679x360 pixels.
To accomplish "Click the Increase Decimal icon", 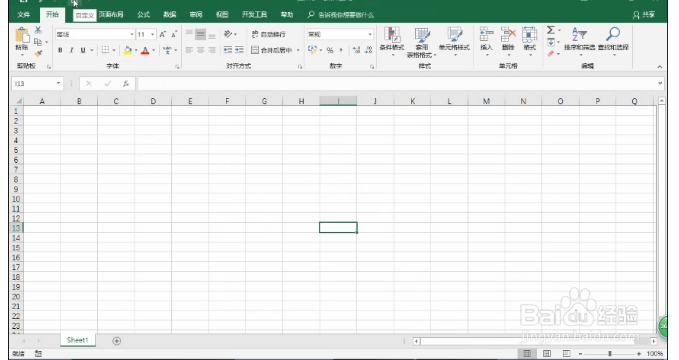I will 356,50.
